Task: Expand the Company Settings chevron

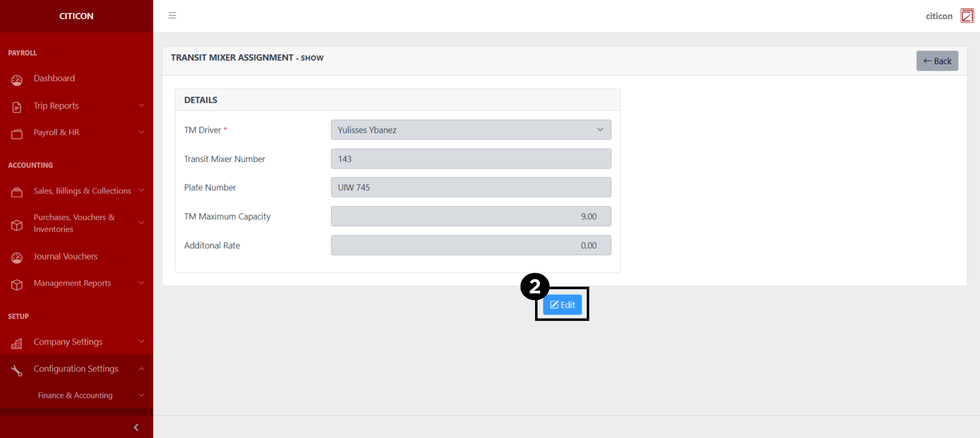Action: coord(141,341)
